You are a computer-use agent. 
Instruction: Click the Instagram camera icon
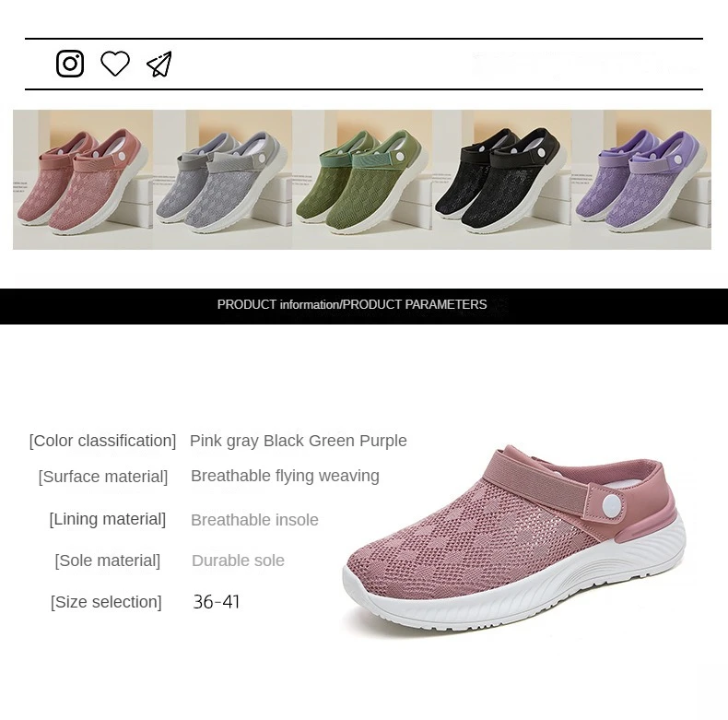(x=70, y=64)
